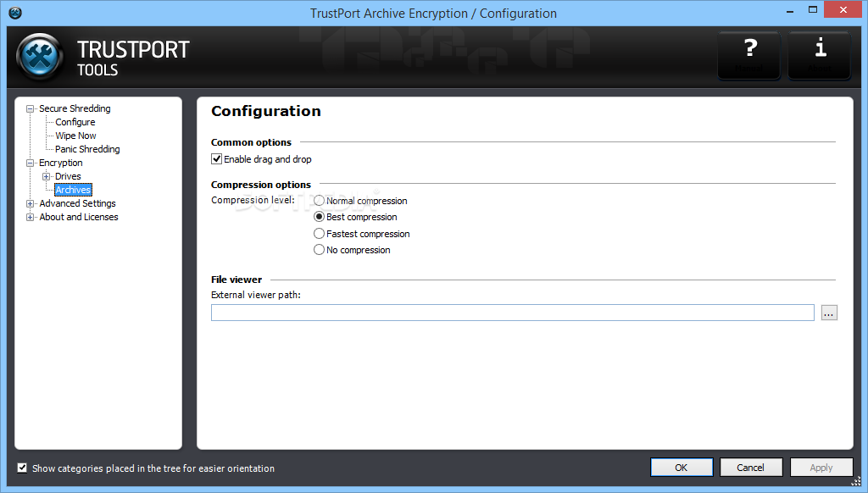Collapse the Secure Shredding tree node
Screen dimensions: 868x493
[x=31, y=108]
